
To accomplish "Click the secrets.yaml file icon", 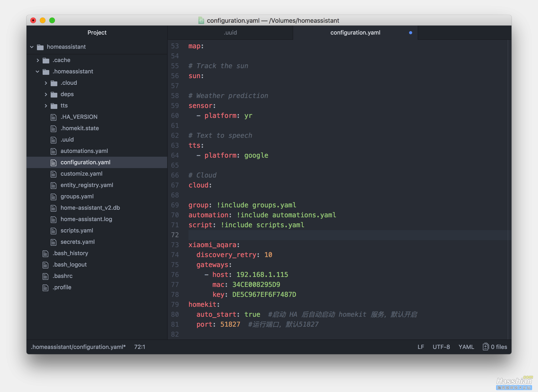I will pos(54,242).
